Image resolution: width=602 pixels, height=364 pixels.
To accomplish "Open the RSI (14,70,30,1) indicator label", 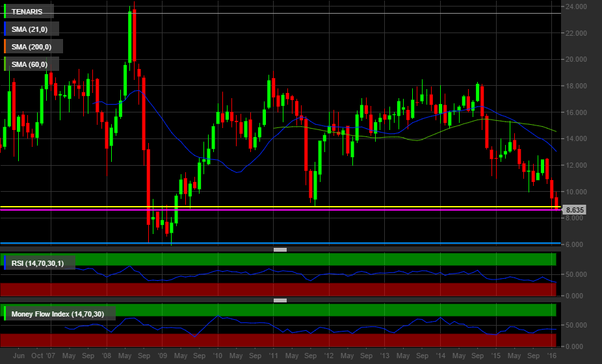I will [x=41, y=263].
